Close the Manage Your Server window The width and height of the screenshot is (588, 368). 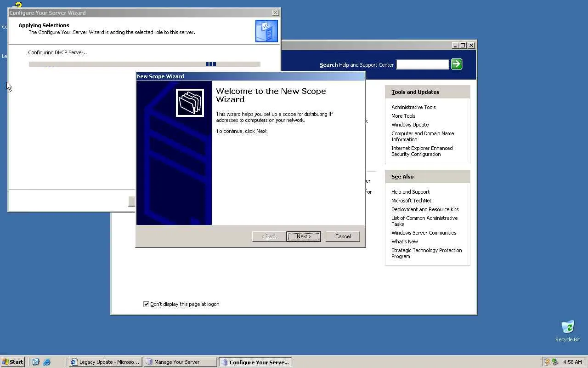tap(471, 45)
